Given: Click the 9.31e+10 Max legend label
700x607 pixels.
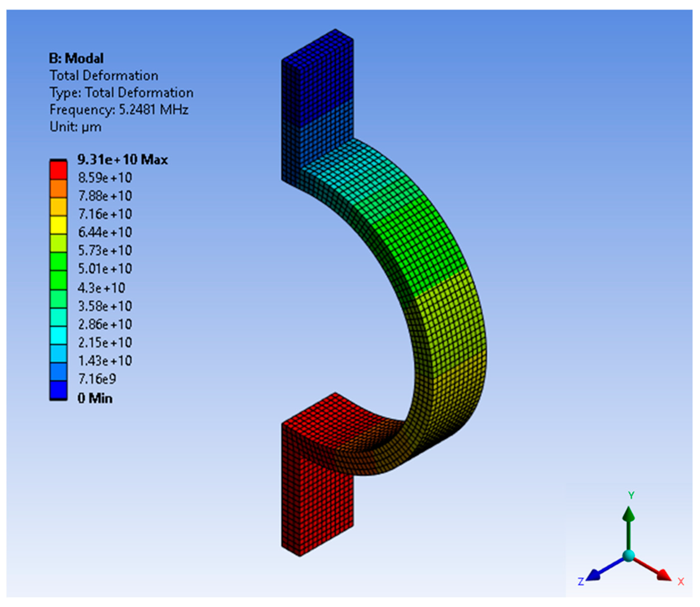Looking at the screenshot, I should point(122,159).
